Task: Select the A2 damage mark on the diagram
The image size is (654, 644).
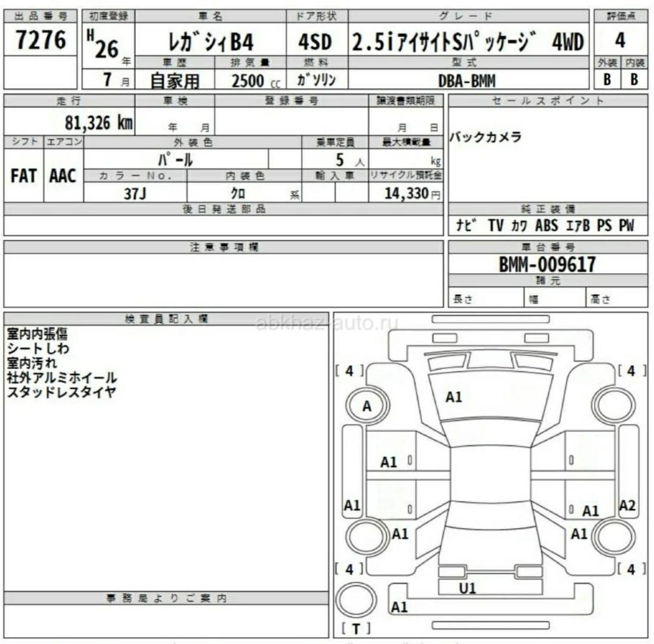Action: click(628, 506)
